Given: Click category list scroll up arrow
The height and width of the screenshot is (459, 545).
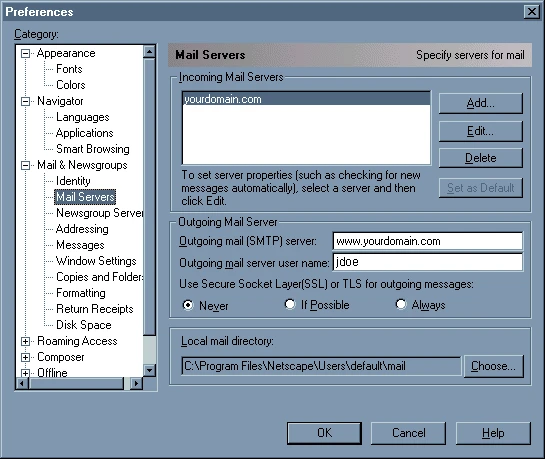Looking at the screenshot, I should pos(149,52).
